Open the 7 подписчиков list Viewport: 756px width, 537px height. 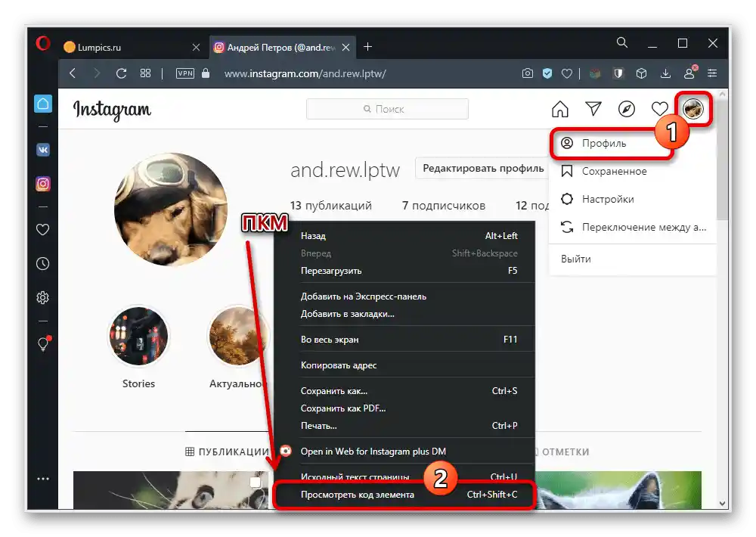tap(444, 206)
